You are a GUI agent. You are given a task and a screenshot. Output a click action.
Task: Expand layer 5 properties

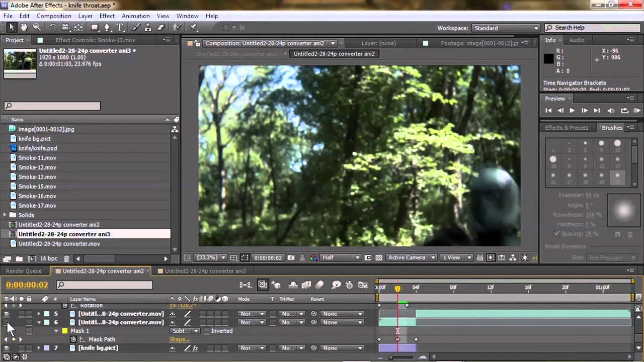click(x=39, y=314)
